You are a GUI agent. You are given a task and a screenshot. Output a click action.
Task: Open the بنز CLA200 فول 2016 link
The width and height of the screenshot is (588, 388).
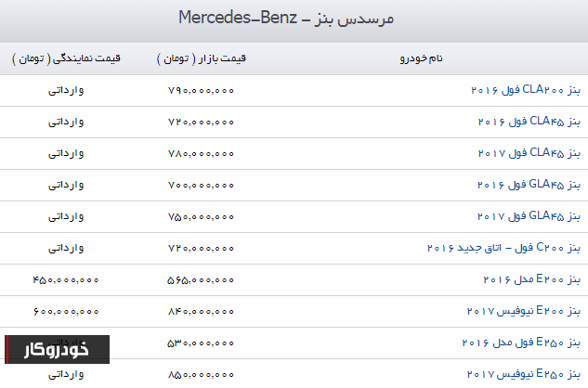coord(526,90)
